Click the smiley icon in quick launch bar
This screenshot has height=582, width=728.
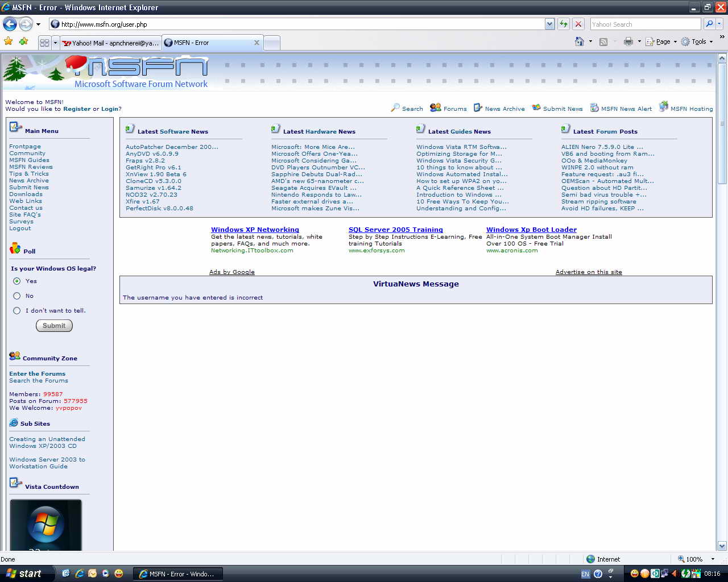119,573
